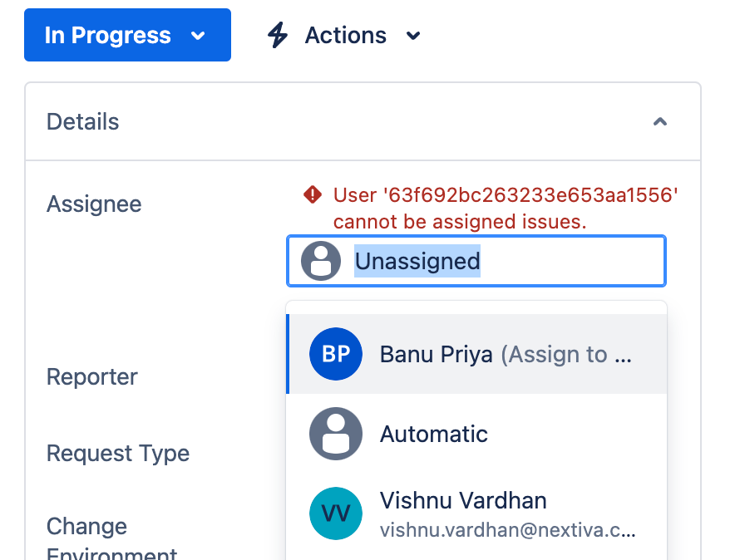Click the Automatic gray person avatar

pyautogui.click(x=336, y=434)
